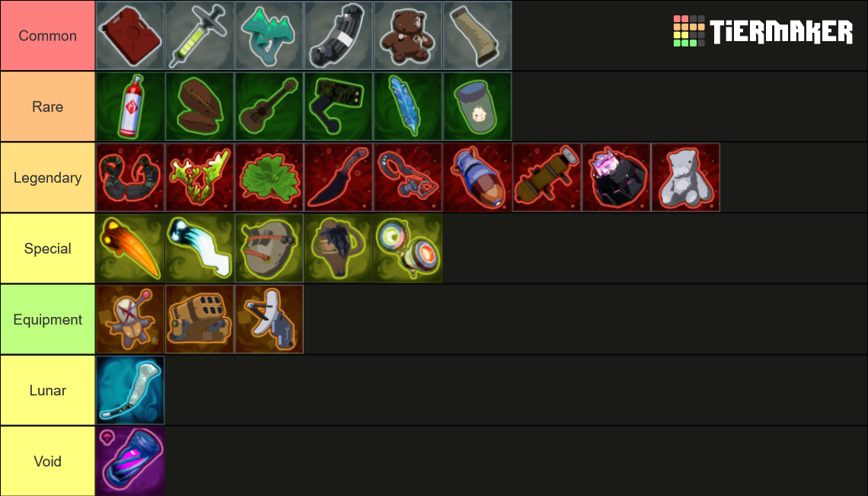This screenshot has height=496, width=868.
Task: Select the orange fiery claw item
Action: 130,248
